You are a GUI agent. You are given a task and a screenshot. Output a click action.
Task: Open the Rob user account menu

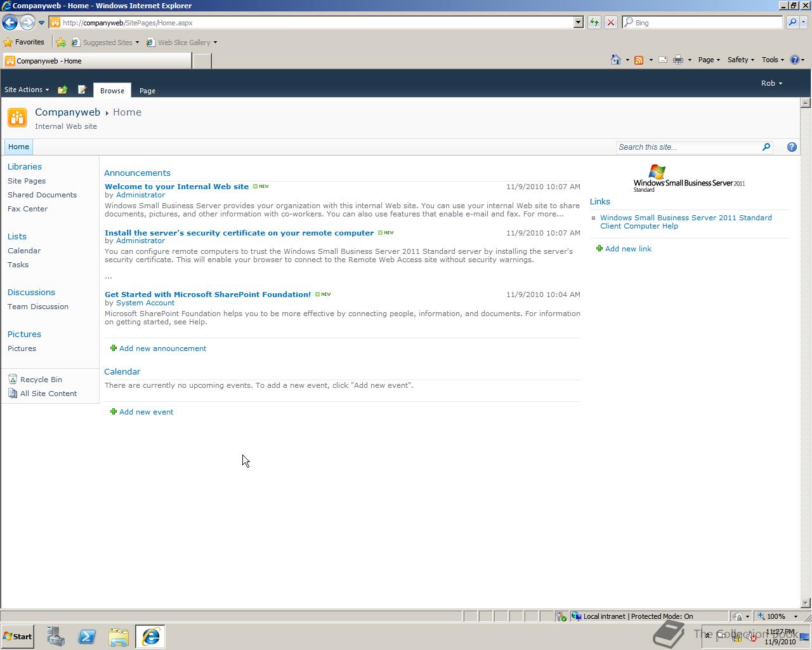coord(771,83)
